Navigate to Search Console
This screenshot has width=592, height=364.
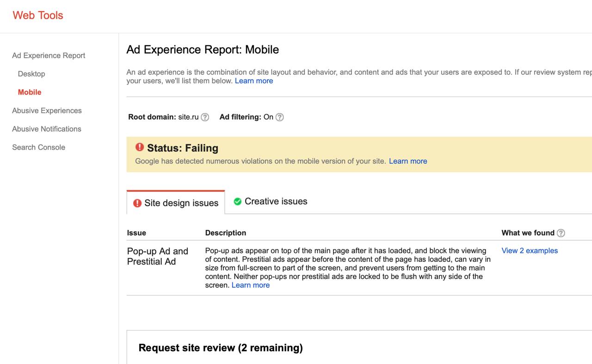tap(38, 147)
